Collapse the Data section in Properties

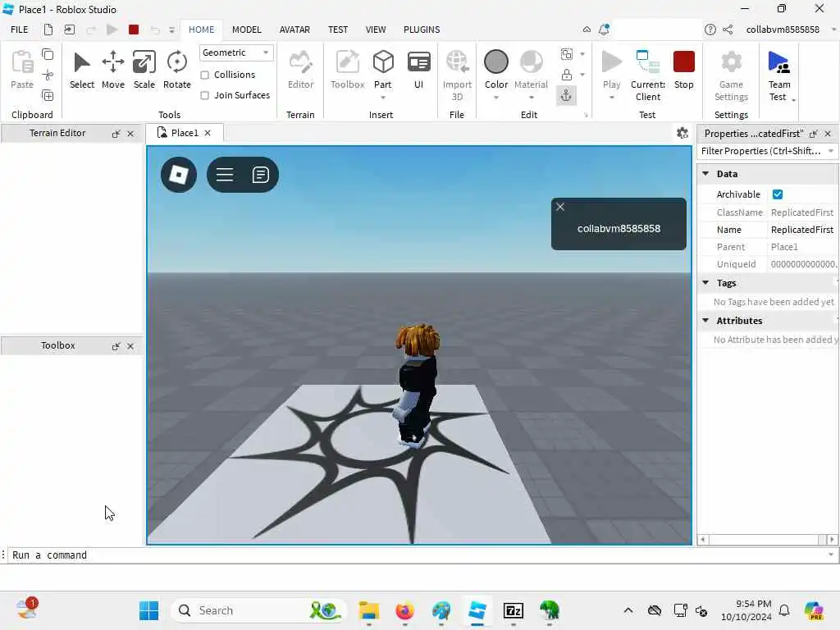(705, 174)
